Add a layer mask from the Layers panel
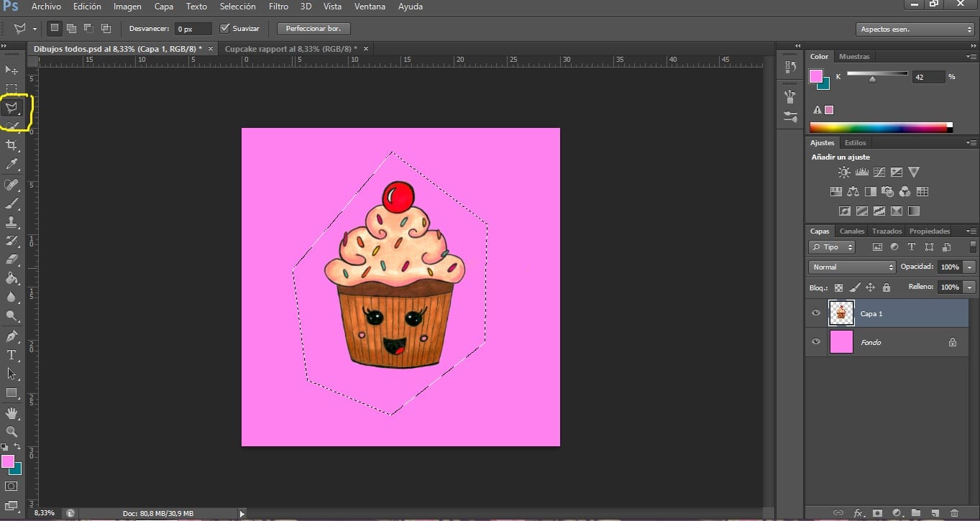 pyautogui.click(x=877, y=513)
